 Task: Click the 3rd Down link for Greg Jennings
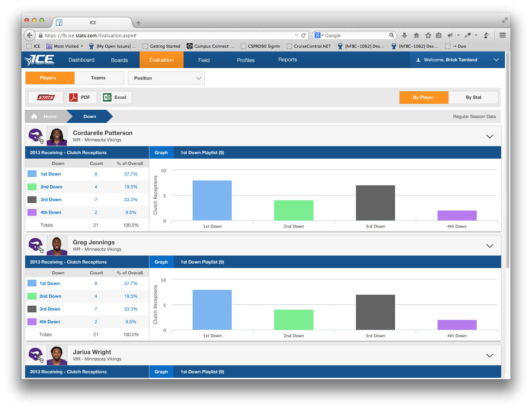[x=50, y=309]
